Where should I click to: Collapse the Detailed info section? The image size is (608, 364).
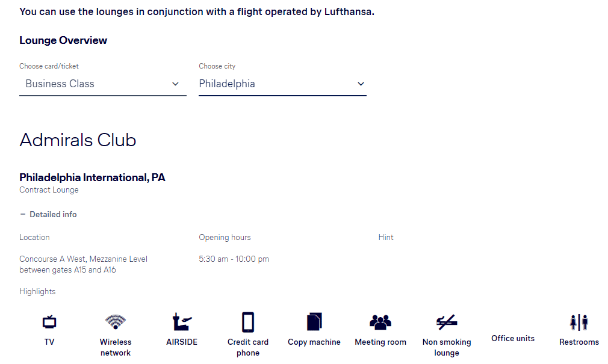[49, 214]
